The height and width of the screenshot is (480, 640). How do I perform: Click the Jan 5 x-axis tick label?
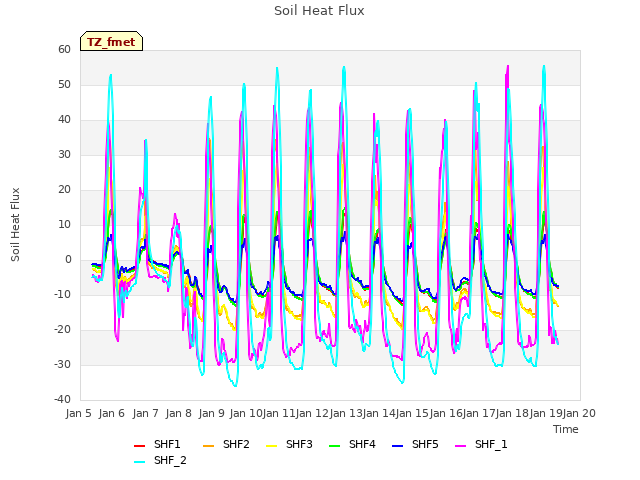78,413
